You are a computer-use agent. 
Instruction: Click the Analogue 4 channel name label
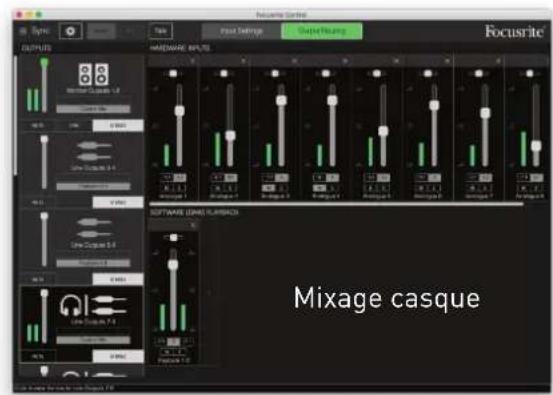pyautogui.click(x=326, y=196)
